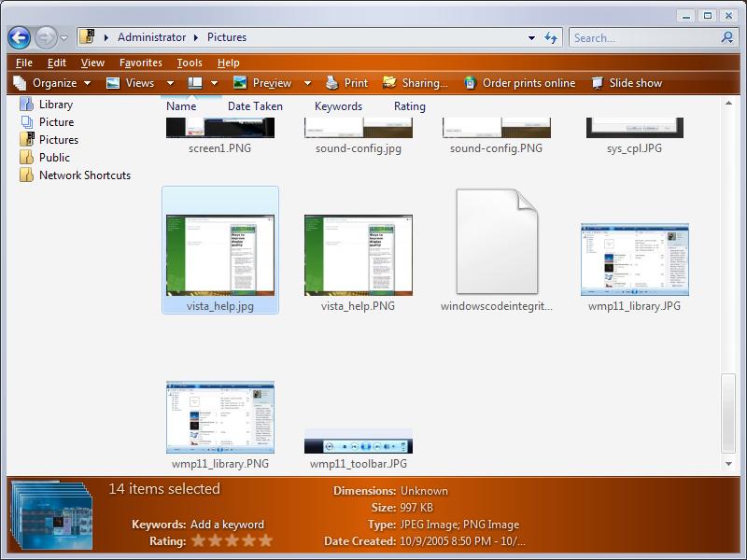Open the Library folder in sidebar
The image size is (747, 560).
point(55,105)
